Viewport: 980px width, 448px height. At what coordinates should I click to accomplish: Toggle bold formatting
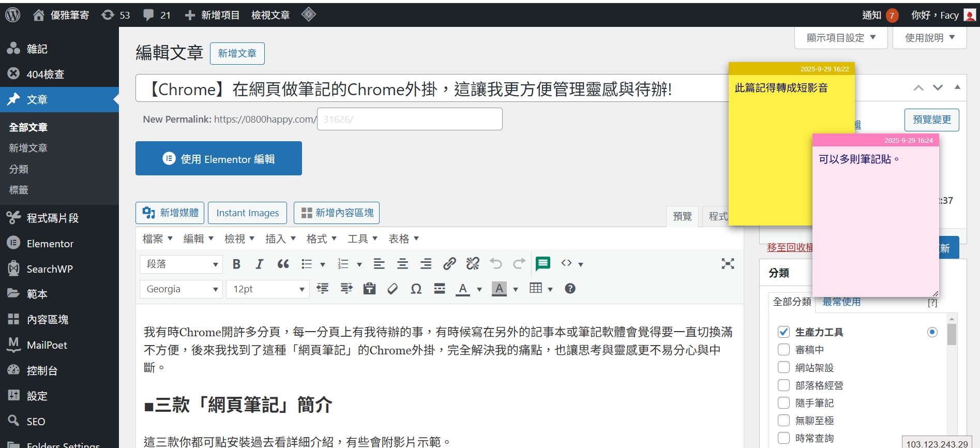pyautogui.click(x=236, y=264)
